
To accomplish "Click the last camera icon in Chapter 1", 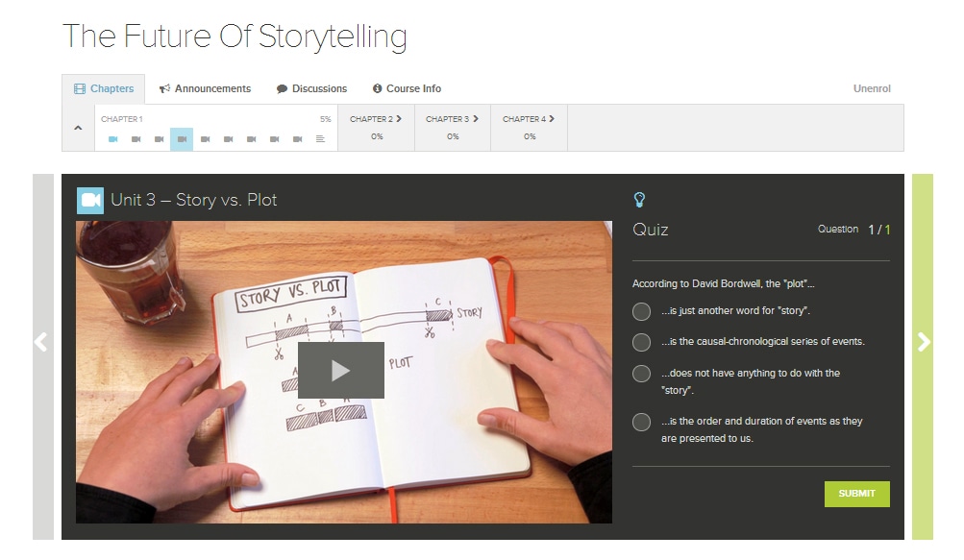I will click(297, 139).
